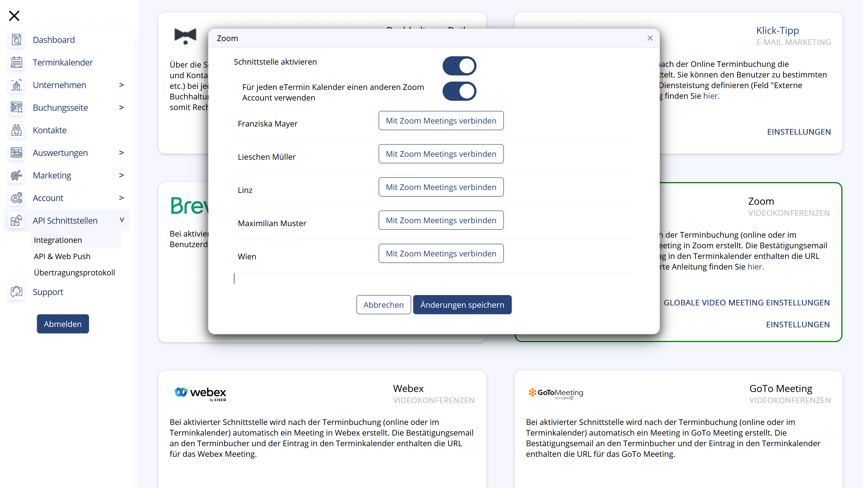Expand the Marketing menu arrow
868x488 pixels.
tap(122, 175)
